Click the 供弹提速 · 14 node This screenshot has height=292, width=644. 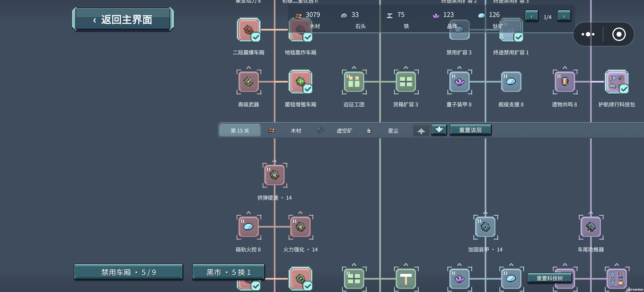pyautogui.click(x=275, y=175)
